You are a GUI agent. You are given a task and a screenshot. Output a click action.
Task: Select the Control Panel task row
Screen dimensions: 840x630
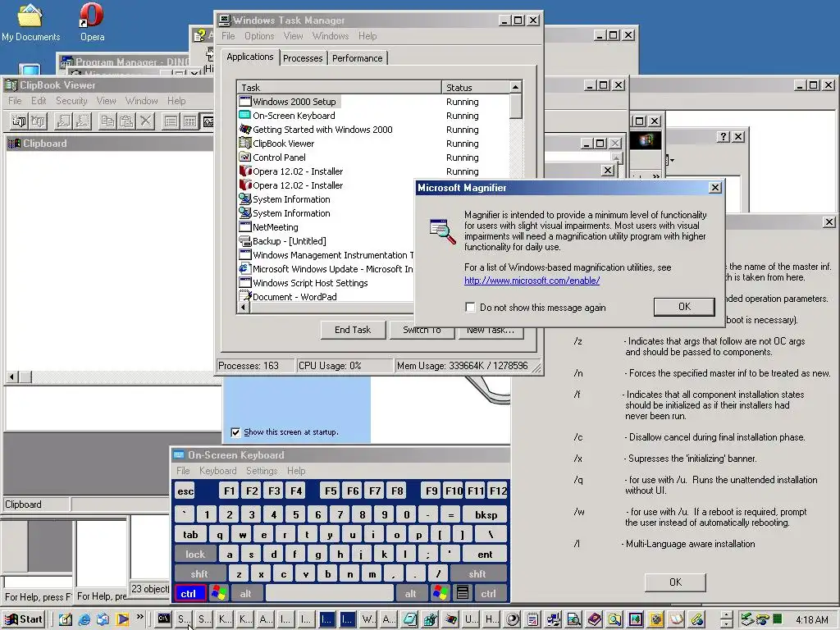(374, 157)
